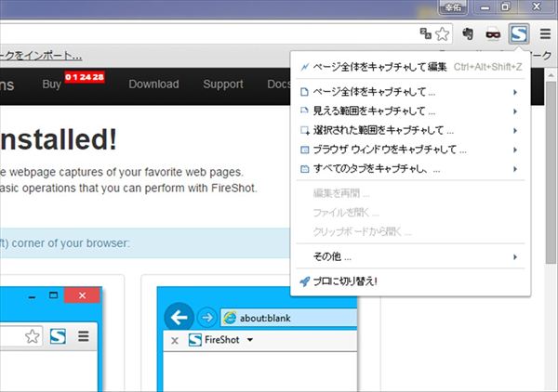Expand arrow beside 見える範囲をキャプチャして...
Image resolution: width=558 pixels, height=392 pixels.
coord(515,111)
